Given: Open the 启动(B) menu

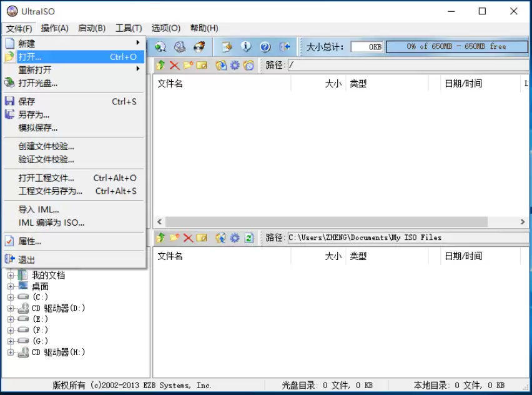Looking at the screenshot, I should (x=92, y=28).
